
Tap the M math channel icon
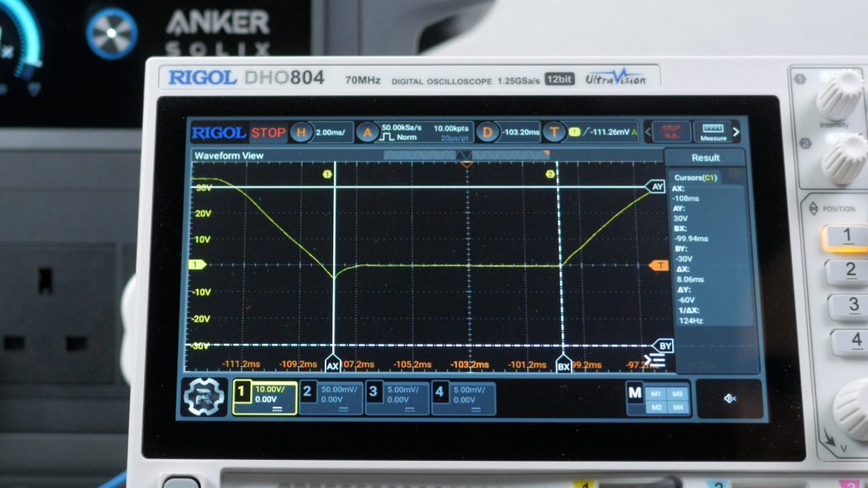click(x=635, y=393)
